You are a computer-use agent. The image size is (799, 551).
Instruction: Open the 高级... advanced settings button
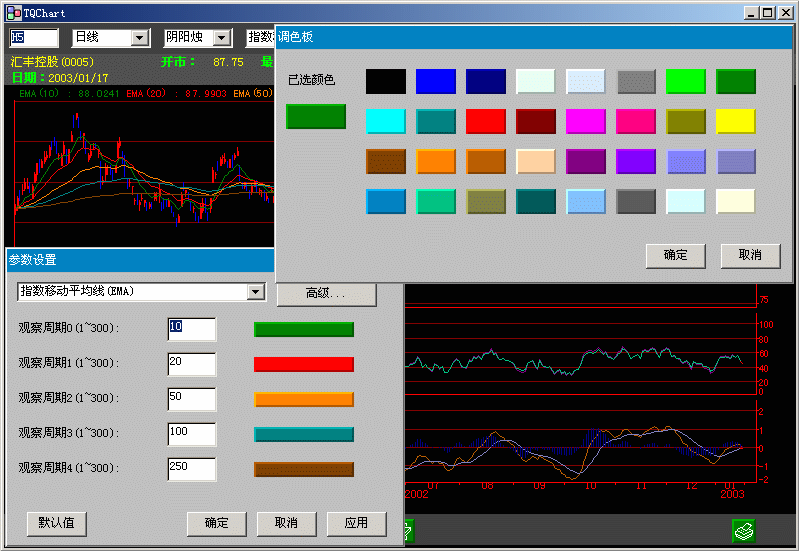pos(327,294)
